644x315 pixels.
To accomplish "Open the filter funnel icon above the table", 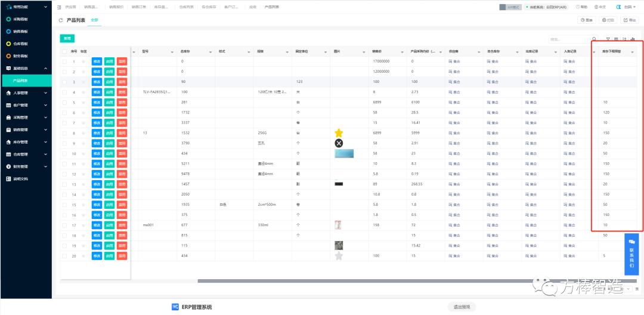I will (x=608, y=39).
